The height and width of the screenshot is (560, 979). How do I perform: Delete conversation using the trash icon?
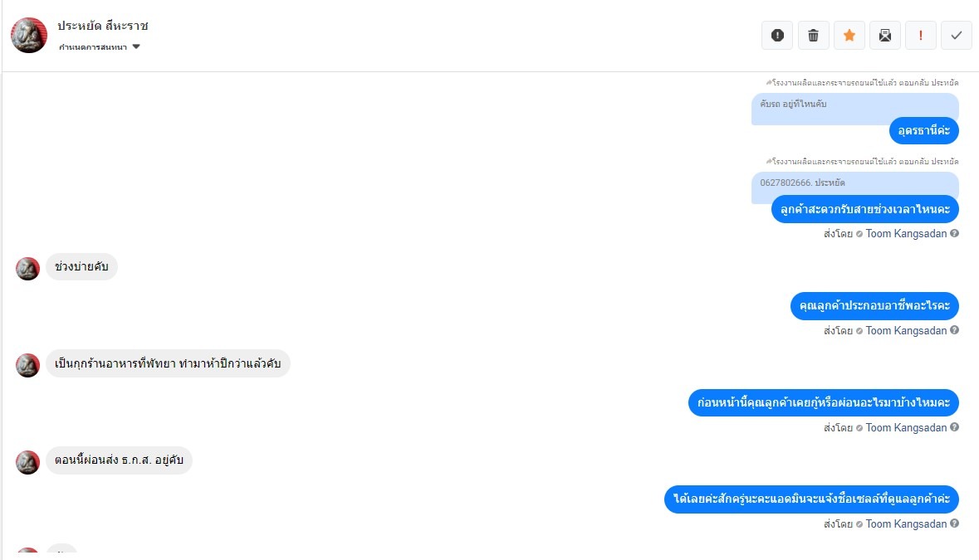(813, 36)
